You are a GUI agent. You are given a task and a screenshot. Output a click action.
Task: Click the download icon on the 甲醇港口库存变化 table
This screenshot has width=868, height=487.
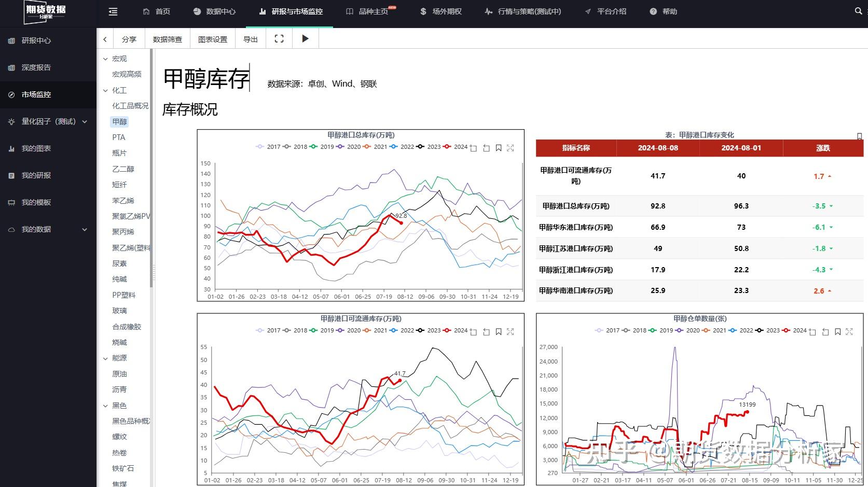(x=859, y=136)
